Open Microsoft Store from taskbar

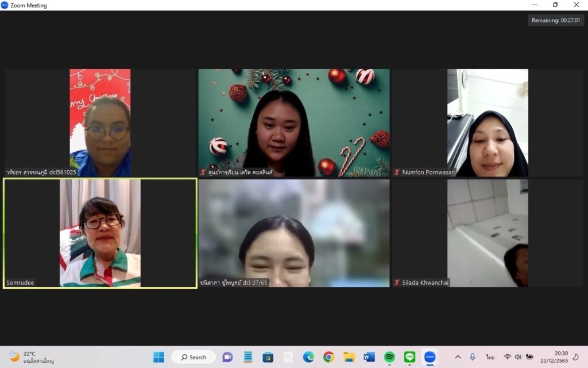[268, 357]
